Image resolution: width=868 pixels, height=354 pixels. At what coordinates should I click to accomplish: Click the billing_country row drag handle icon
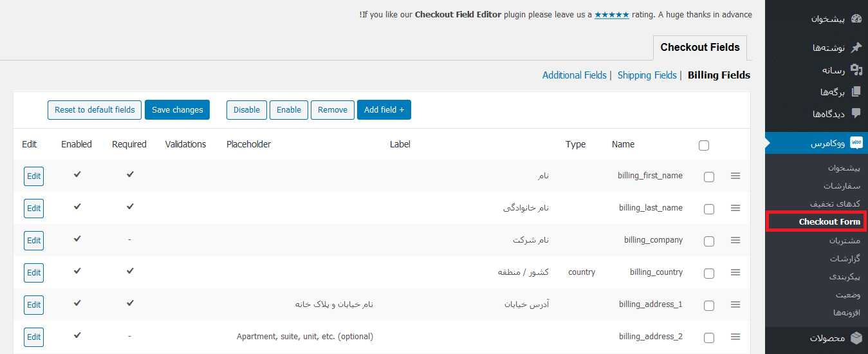[735, 272]
